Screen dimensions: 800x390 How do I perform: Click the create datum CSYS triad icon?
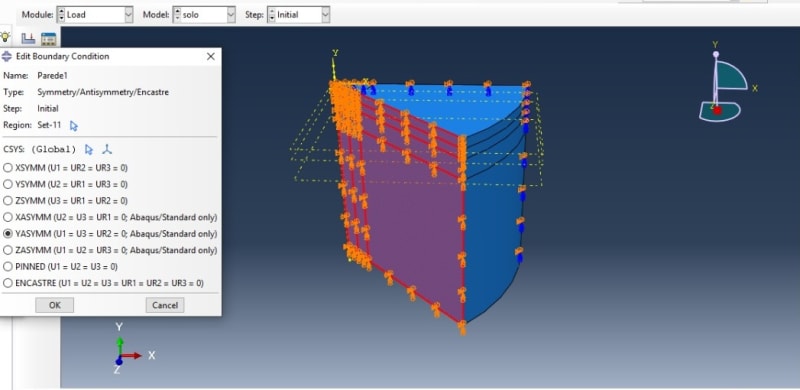(x=107, y=150)
